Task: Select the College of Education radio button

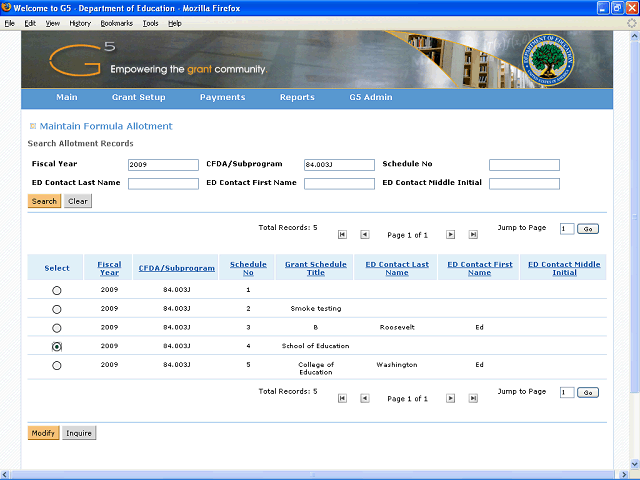Action: pyautogui.click(x=56, y=365)
